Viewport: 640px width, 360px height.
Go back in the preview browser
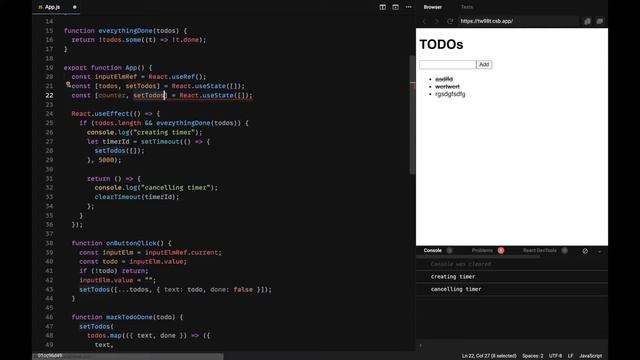(424, 21)
